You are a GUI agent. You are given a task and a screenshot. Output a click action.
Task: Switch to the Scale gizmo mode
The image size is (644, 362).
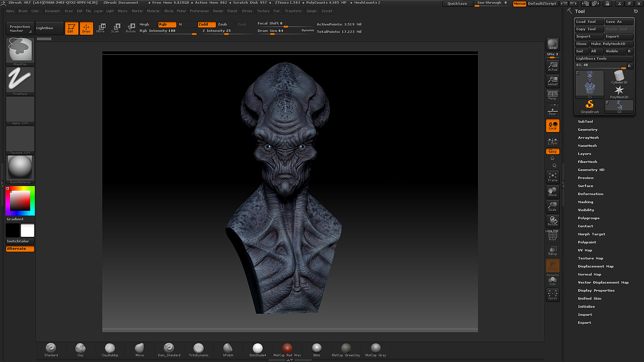point(115,28)
